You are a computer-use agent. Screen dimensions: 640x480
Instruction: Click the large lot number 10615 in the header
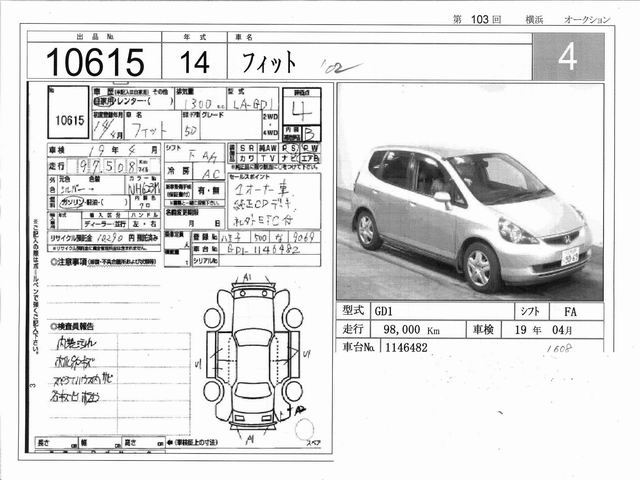point(95,62)
